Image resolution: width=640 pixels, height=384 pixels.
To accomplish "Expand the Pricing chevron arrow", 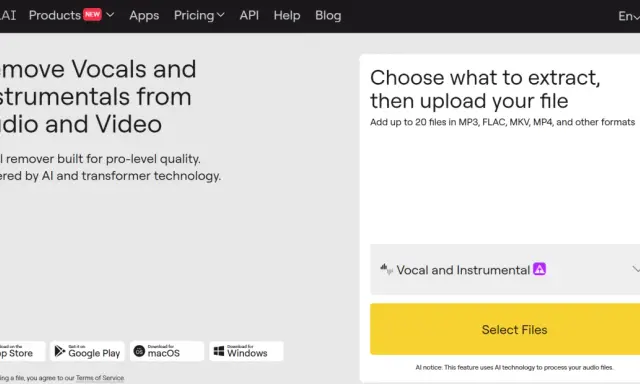I will coord(220,15).
